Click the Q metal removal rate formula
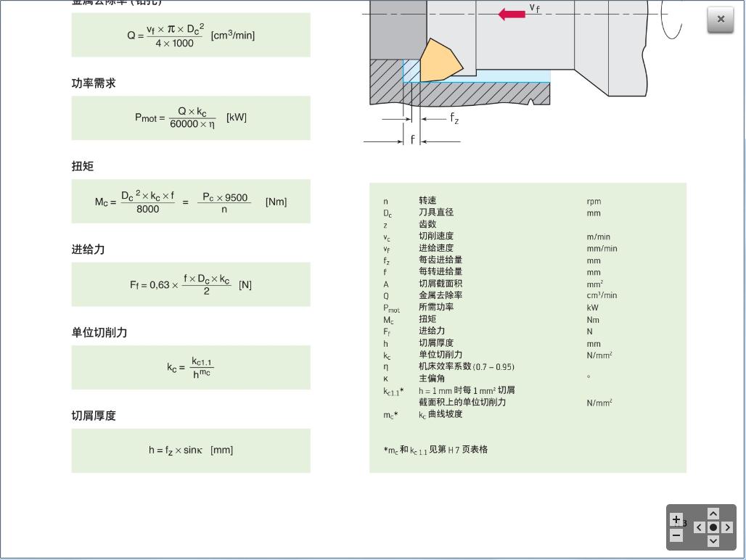The height and width of the screenshot is (560, 746). point(191,35)
